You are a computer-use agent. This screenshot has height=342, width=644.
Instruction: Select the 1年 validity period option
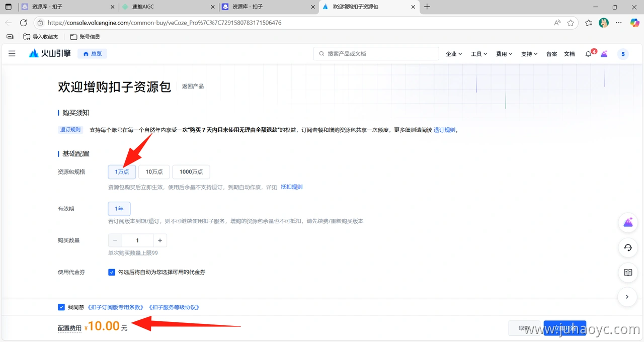tap(119, 209)
